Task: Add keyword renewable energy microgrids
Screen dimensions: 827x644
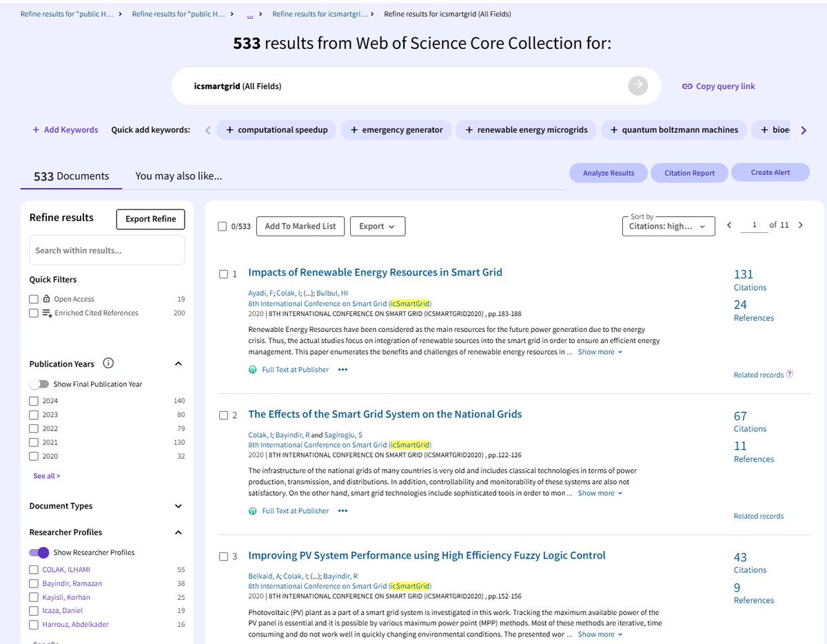Action: click(527, 129)
